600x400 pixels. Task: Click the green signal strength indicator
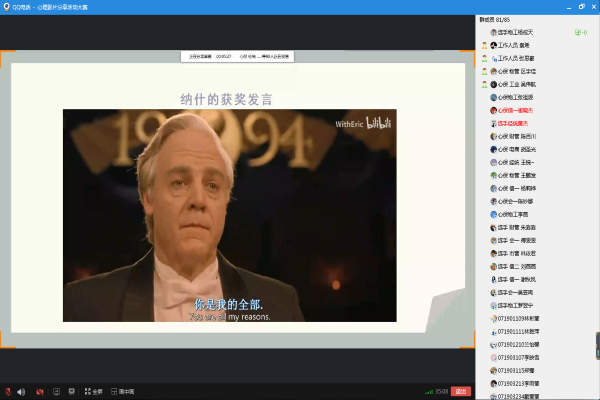(429, 392)
